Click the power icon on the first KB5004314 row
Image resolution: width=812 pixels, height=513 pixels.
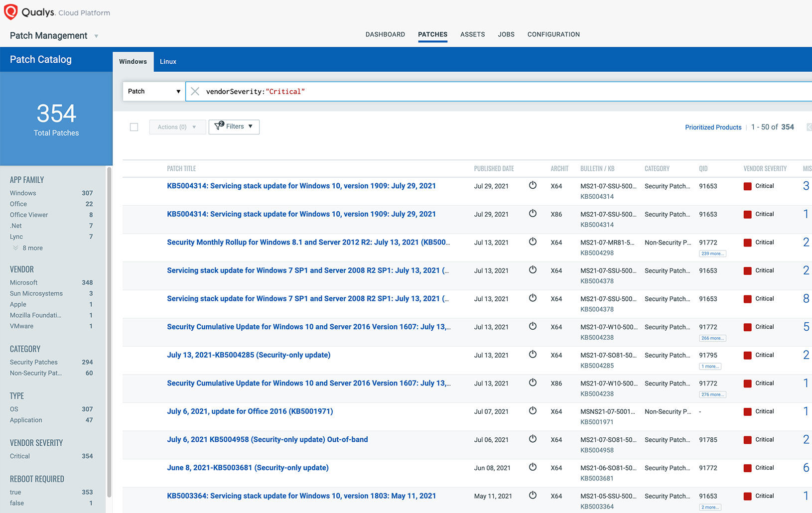click(x=533, y=185)
